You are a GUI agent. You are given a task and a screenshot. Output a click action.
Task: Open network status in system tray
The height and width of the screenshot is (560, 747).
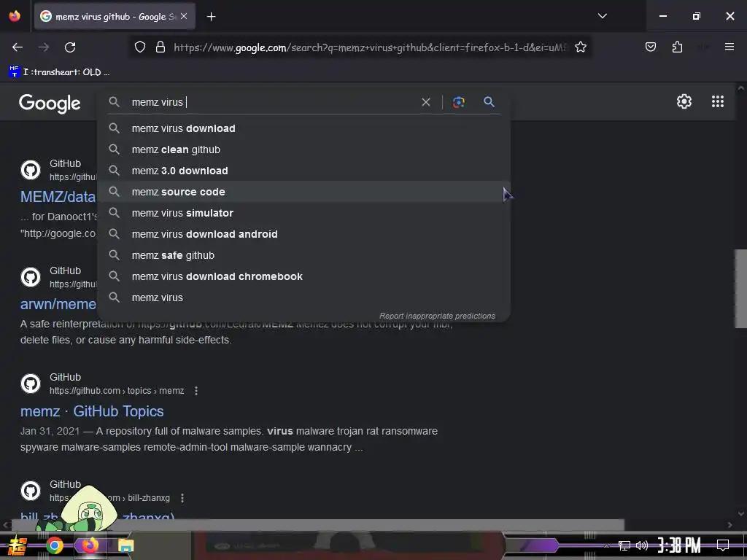(x=624, y=545)
